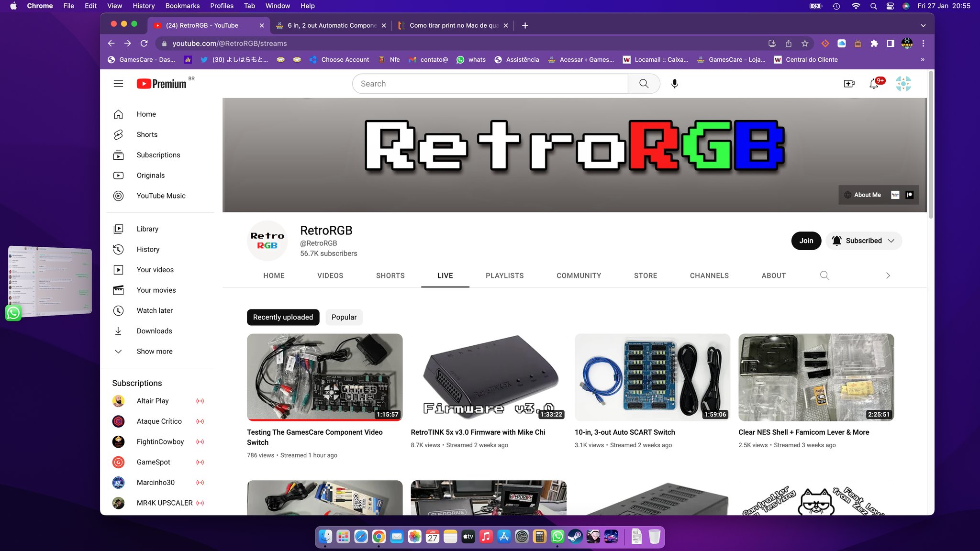Viewport: 980px width, 551px height.
Task: Open the ABOUT channel tab
Action: (x=774, y=275)
